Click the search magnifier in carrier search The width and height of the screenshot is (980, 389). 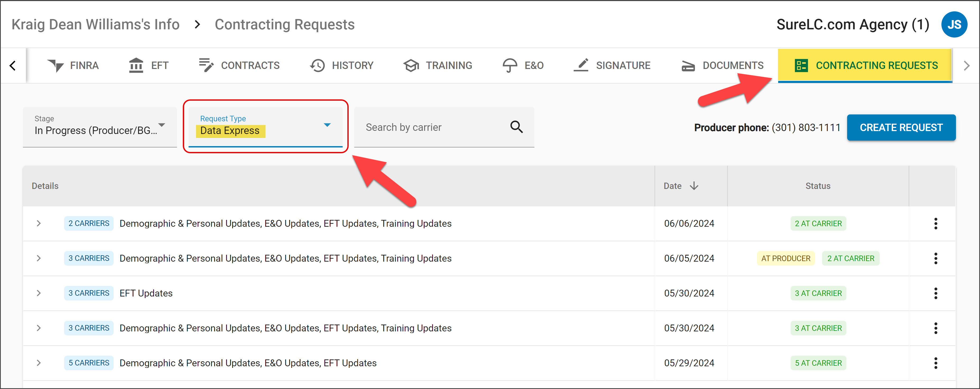click(x=516, y=127)
